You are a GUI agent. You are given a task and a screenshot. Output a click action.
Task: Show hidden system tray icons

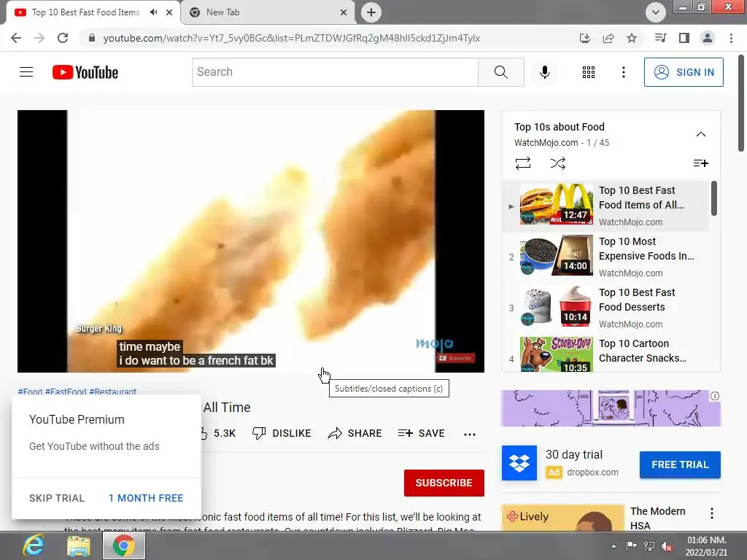pos(614,546)
